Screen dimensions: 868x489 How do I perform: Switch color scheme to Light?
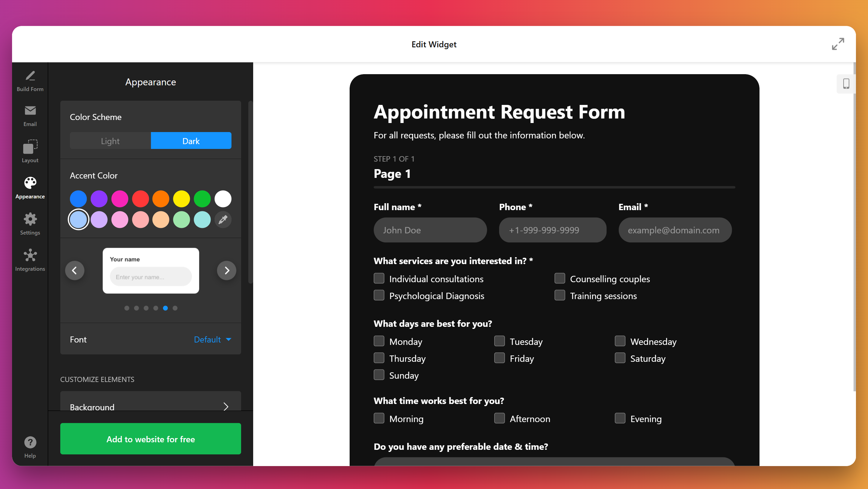coord(110,141)
